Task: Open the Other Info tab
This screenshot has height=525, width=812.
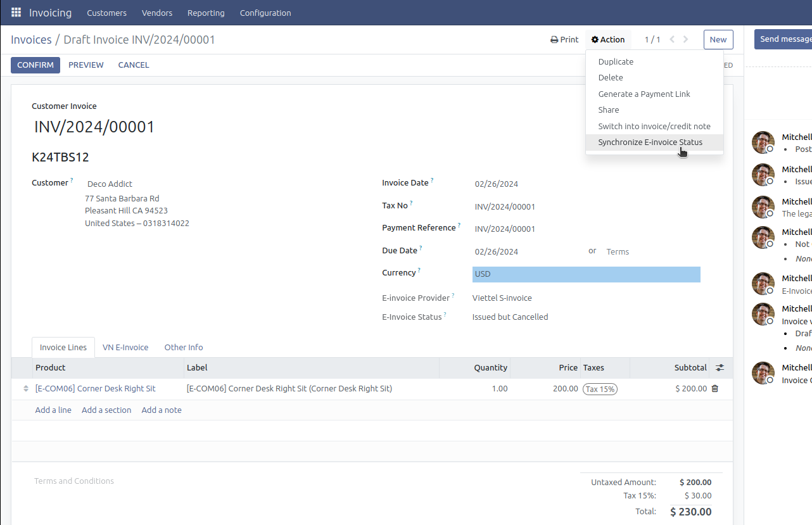Action: pos(184,347)
